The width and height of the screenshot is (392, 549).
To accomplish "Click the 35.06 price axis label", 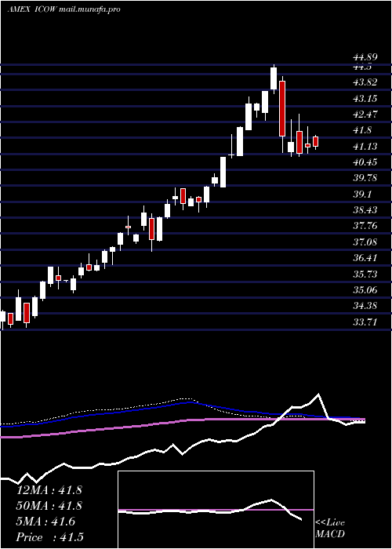I will point(365,290).
